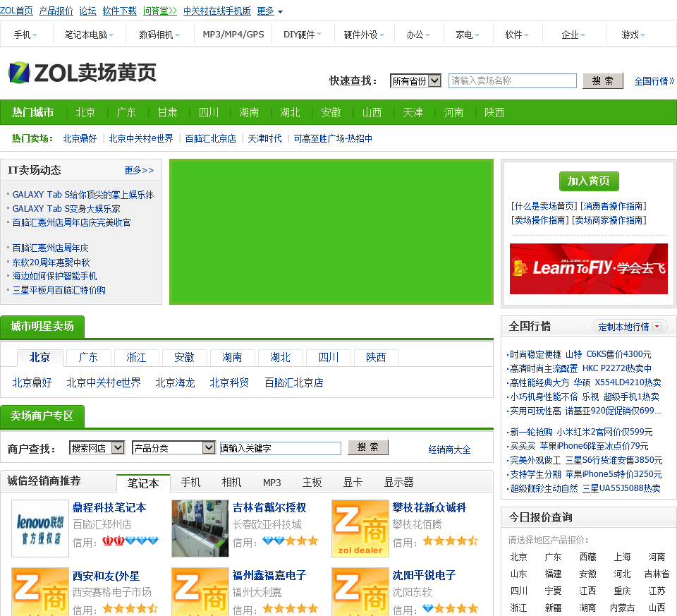Open the 吉林省戴尔授权 dealer link
Image resolution: width=677 pixels, height=616 pixels.
[x=269, y=507]
